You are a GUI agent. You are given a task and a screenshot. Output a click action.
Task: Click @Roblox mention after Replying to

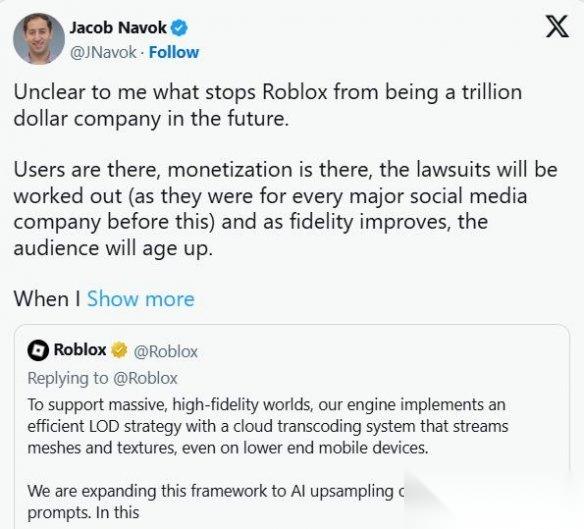pos(145,378)
